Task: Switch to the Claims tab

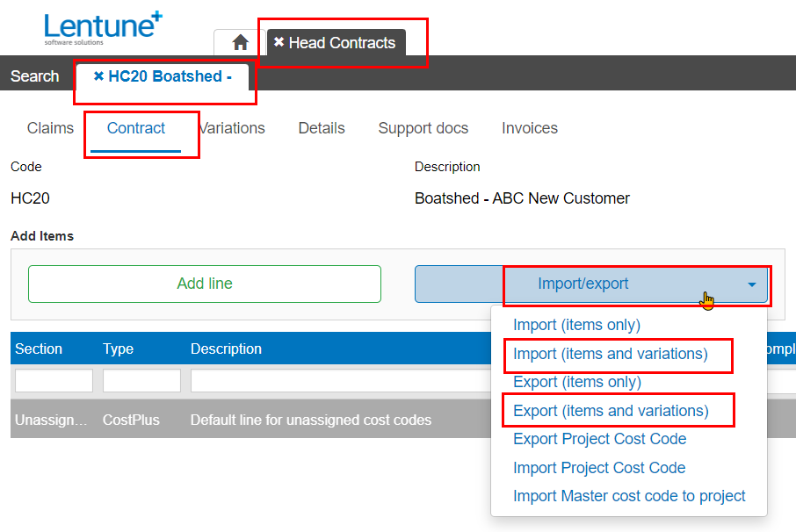Action: pos(49,128)
